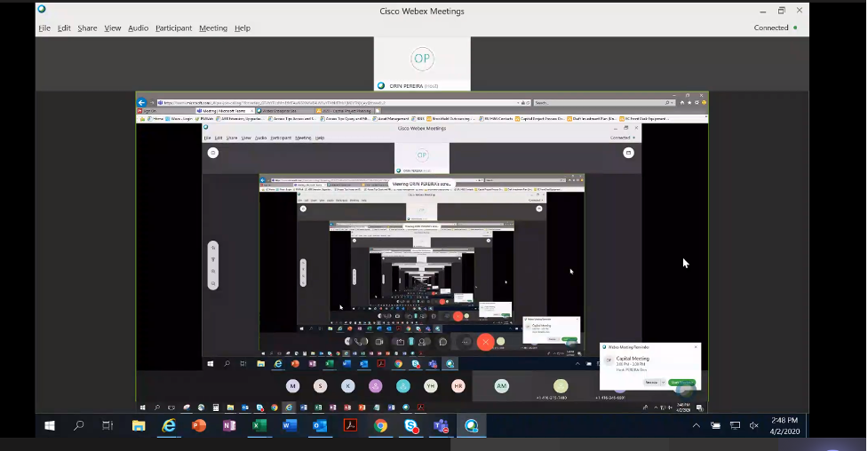Click round layout button at right of shared Webex window
Image resolution: width=868 pixels, height=451 pixels.
tap(628, 153)
